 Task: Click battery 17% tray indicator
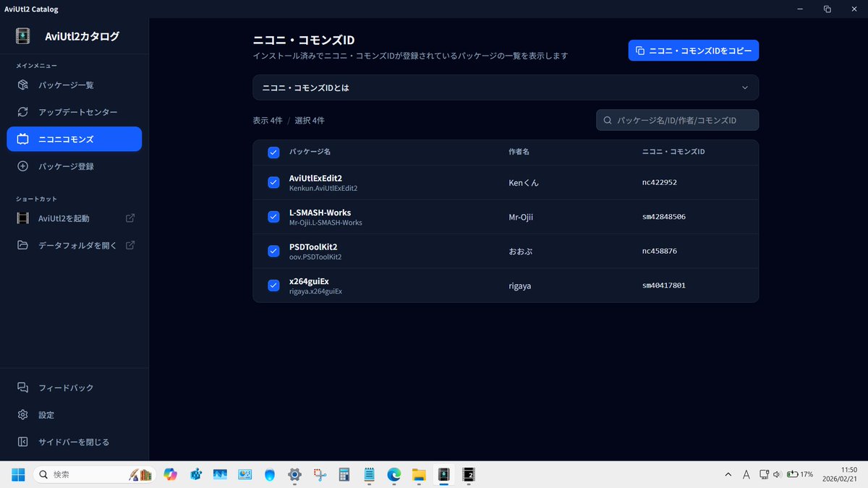800,474
